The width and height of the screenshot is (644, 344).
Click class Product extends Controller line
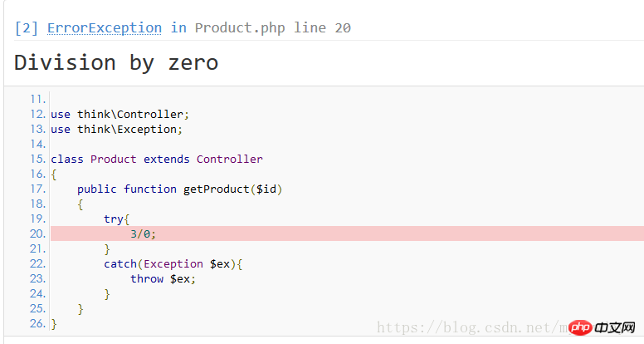click(157, 159)
